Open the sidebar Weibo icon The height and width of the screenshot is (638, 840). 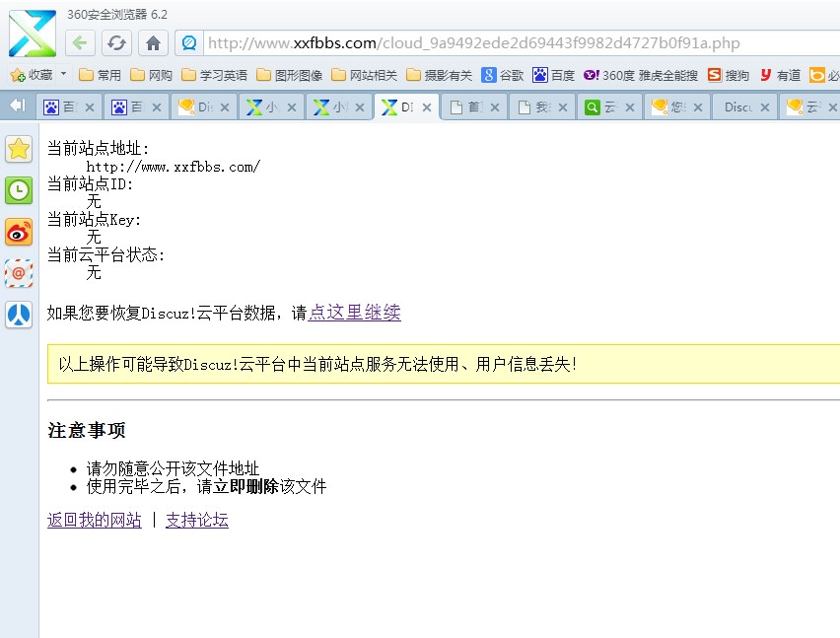pyautogui.click(x=19, y=232)
